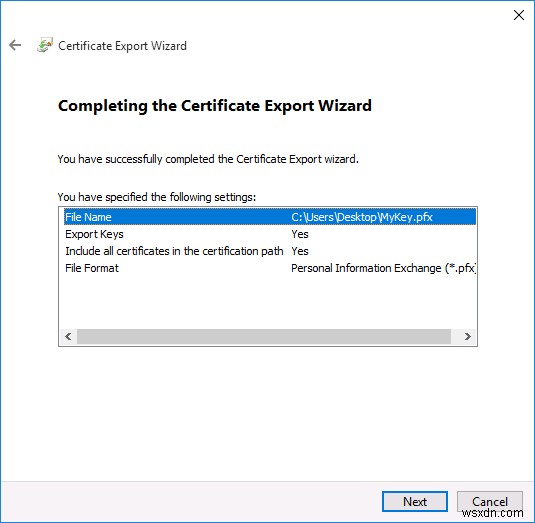Close the wizard with the X button
Image resolution: width=535 pixels, height=523 pixels.
click(519, 15)
